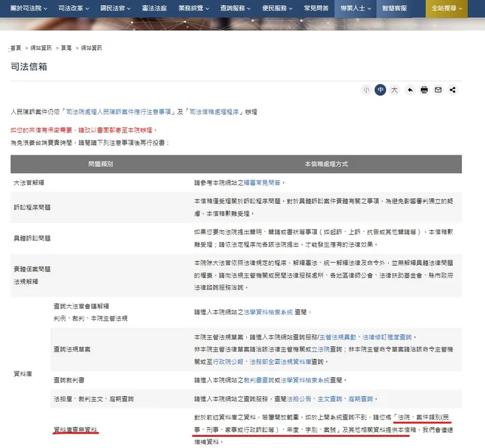Open the 行政院公報 link
Image resolution: width=485 pixels, height=448 pixels.
tap(228, 361)
